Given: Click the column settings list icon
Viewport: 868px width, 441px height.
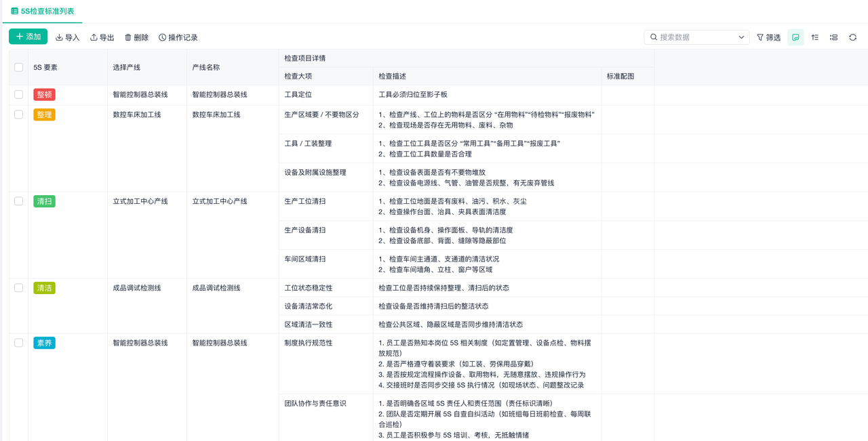Looking at the screenshot, I should (834, 37).
